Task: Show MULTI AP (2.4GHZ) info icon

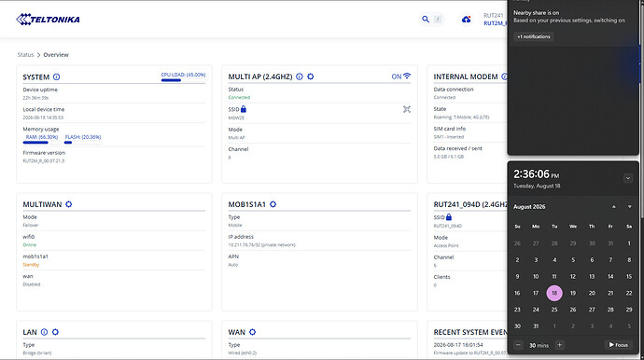Action: pos(300,76)
